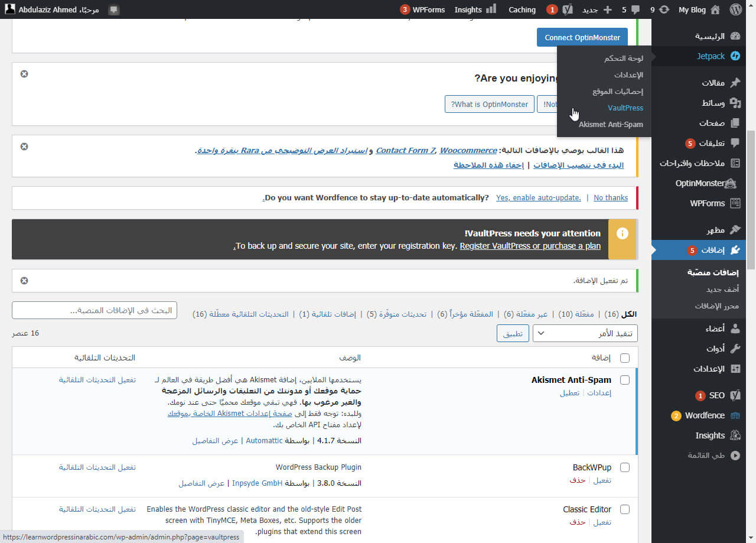756x543 pixels.
Task: Select VaultPress in Jetpack submenu
Action: [x=625, y=108]
